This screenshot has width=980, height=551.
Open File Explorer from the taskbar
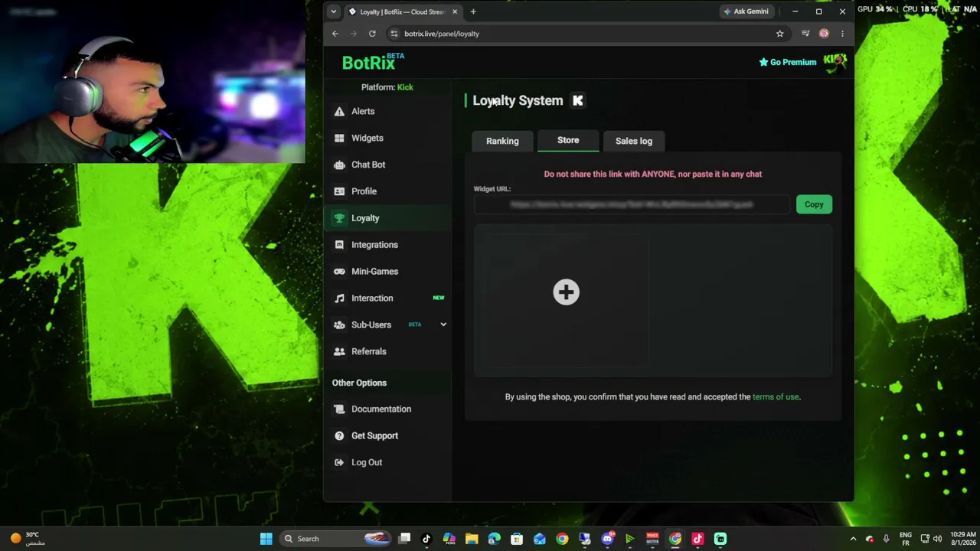click(472, 539)
